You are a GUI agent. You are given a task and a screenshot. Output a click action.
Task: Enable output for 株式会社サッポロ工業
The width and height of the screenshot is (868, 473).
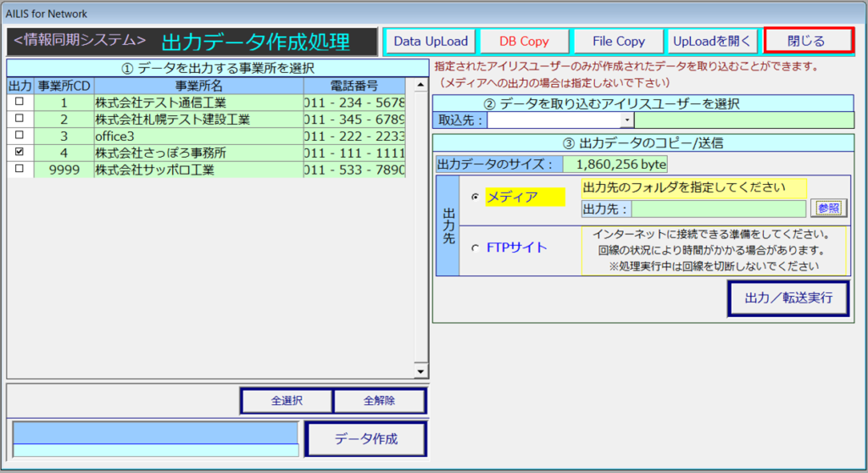click(19, 169)
